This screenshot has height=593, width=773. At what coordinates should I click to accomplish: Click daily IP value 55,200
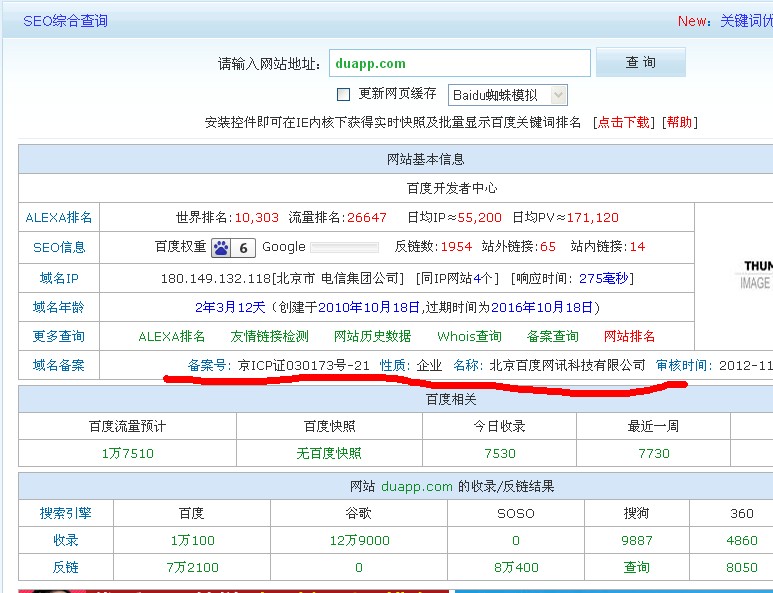[479, 217]
